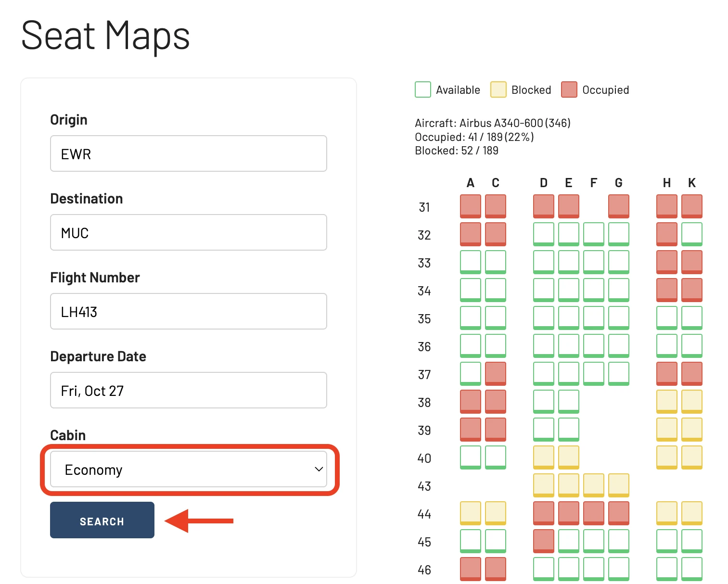The width and height of the screenshot is (728, 584).
Task: Click occupied seat 37C
Action: 496,374
